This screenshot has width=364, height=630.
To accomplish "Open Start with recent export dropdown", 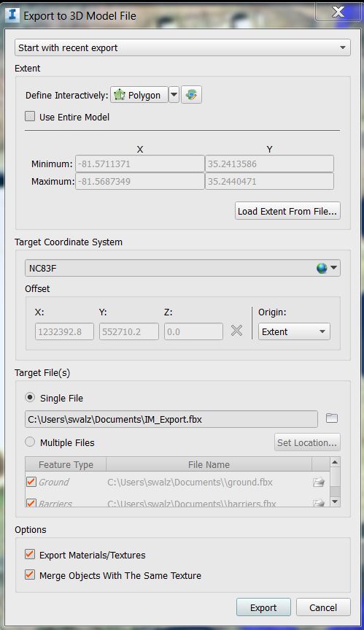I will click(x=182, y=47).
